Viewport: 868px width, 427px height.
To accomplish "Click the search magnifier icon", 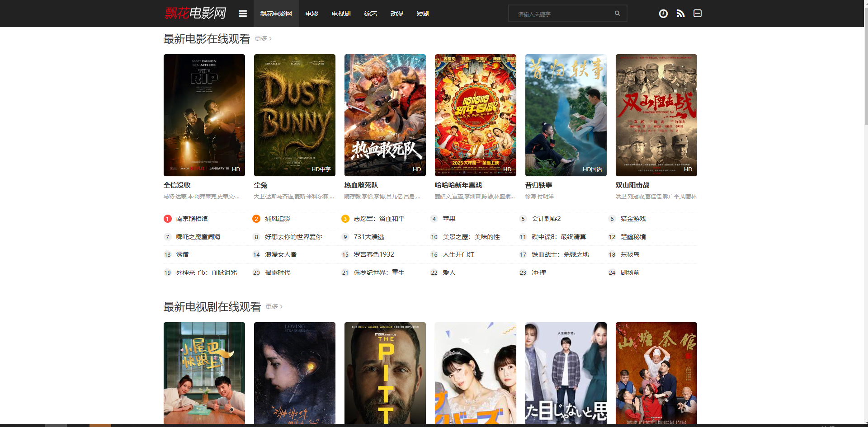I will pos(617,14).
